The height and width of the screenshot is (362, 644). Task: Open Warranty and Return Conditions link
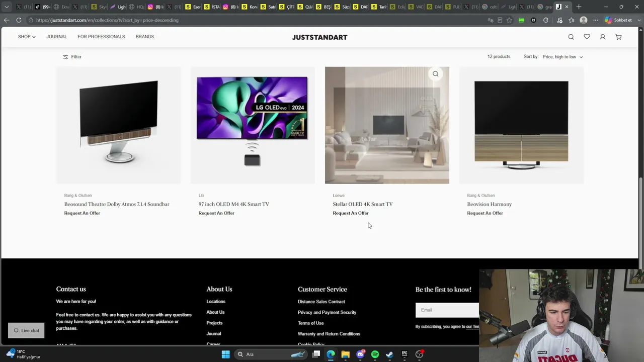[329, 334]
